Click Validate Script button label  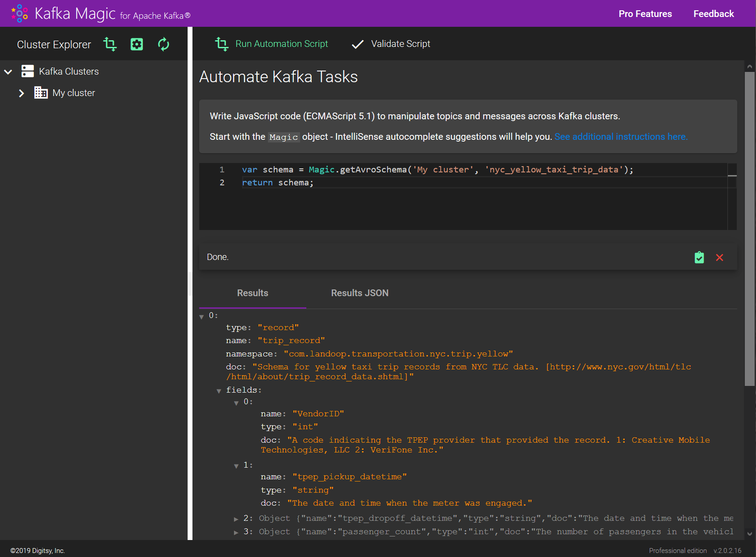coord(401,44)
